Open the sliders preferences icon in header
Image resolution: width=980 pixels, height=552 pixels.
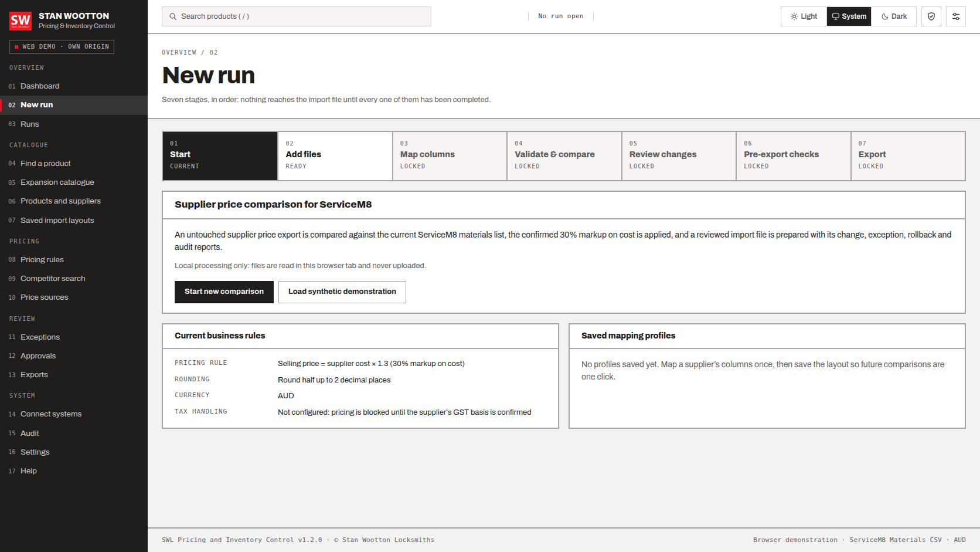[x=956, y=16]
